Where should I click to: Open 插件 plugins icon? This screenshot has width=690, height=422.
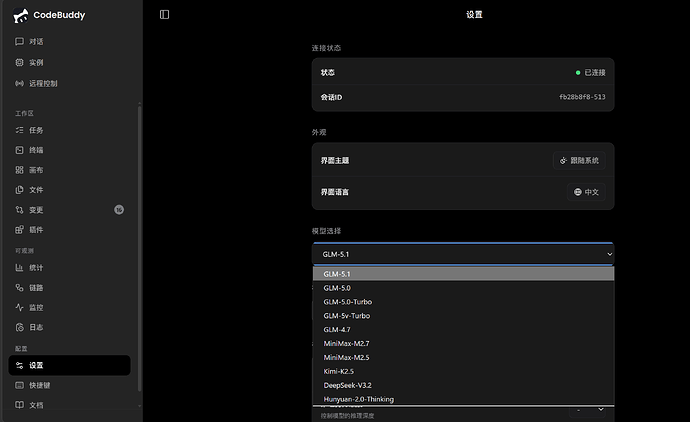[19, 230]
